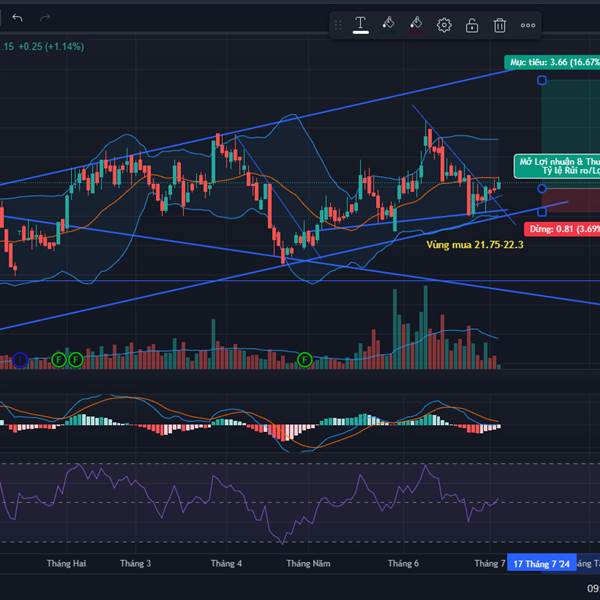Open the second paint bucket with red underline
600x600 pixels.
416,24
